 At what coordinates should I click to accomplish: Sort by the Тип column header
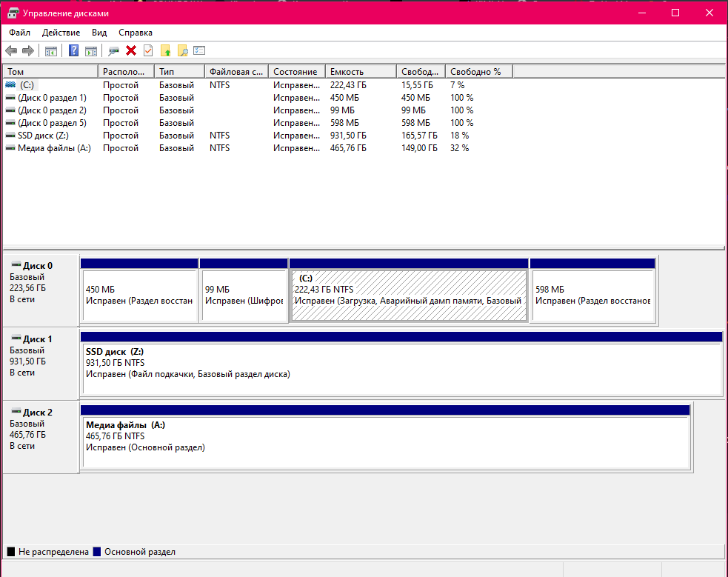pos(179,72)
